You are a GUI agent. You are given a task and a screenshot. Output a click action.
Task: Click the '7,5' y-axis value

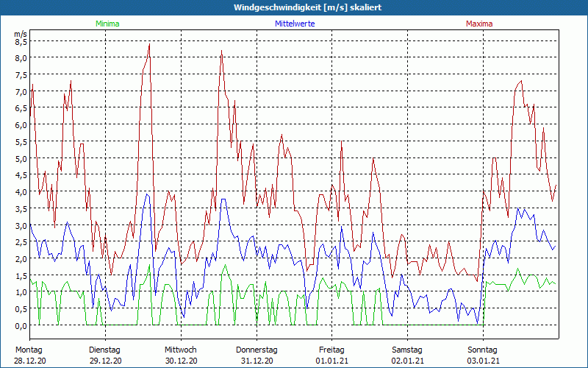21,75
